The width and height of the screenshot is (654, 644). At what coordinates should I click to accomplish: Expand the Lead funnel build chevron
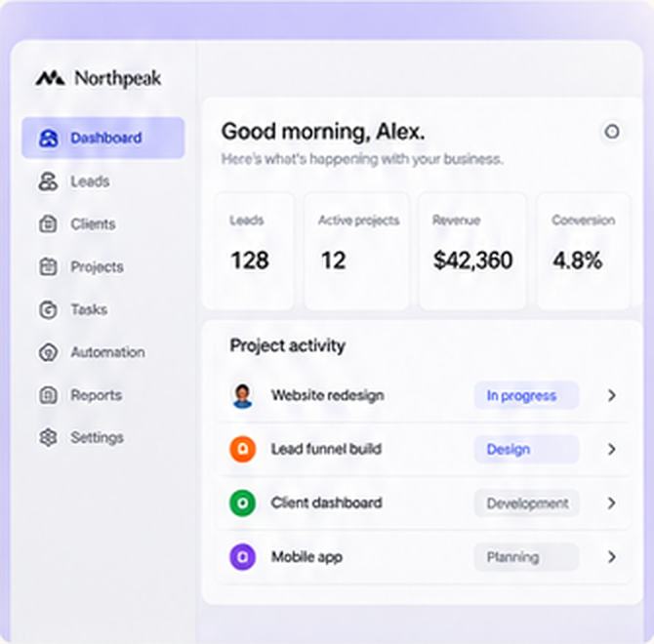[x=612, y=449]
